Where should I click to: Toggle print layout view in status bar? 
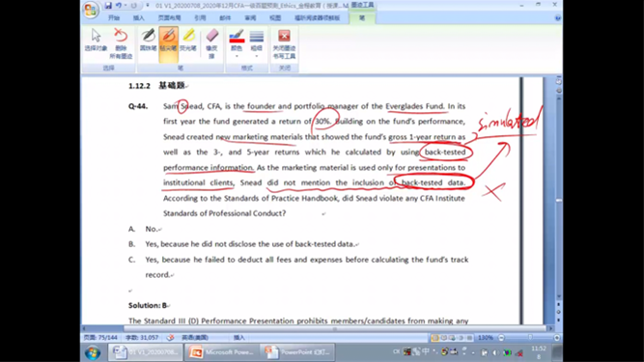pos(434,338)
